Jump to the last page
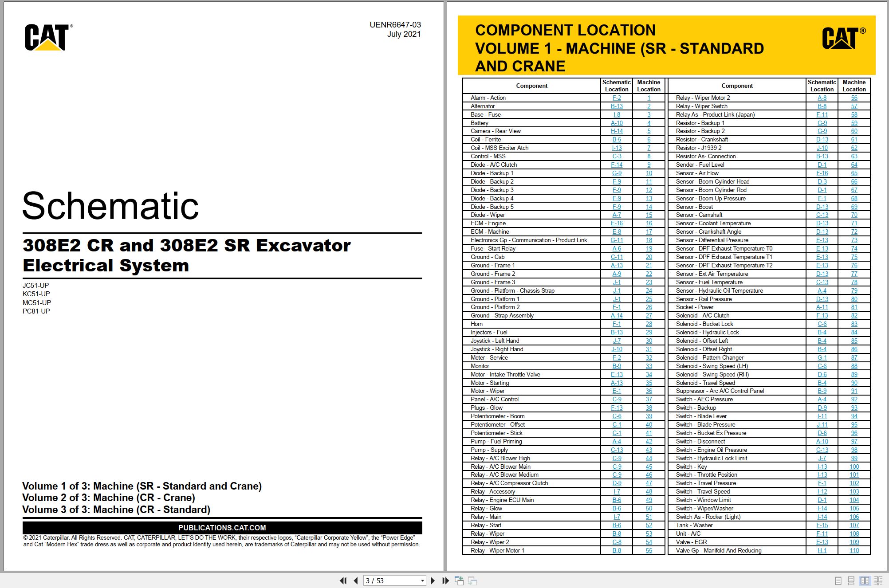The width and height of the screenshot is (889, 588). [445, 580]
